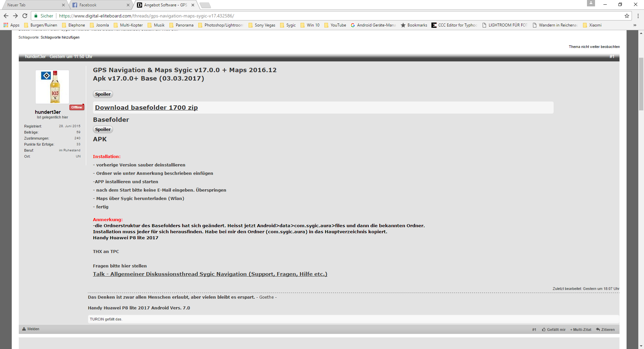Close the Angebot Software tab
The height and width of the screenshot is (349, 644).
(193, 5)
